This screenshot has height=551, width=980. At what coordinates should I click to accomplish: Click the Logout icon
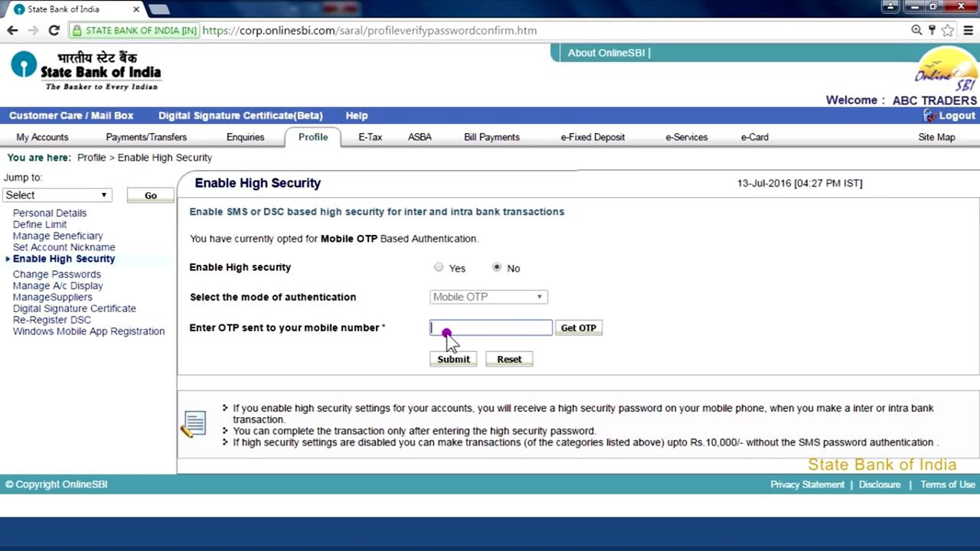point(930,116)
